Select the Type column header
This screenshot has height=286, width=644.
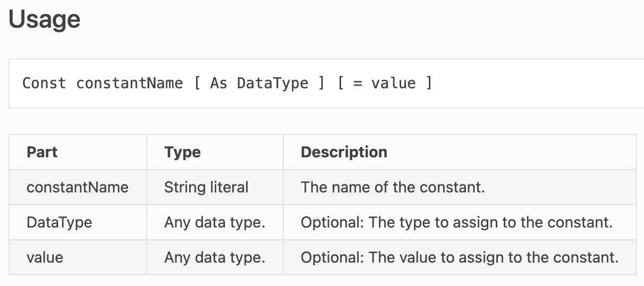click(182, 152)
